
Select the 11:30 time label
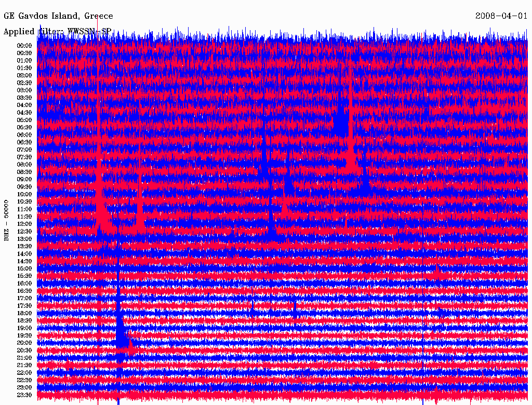click(24, 217)
